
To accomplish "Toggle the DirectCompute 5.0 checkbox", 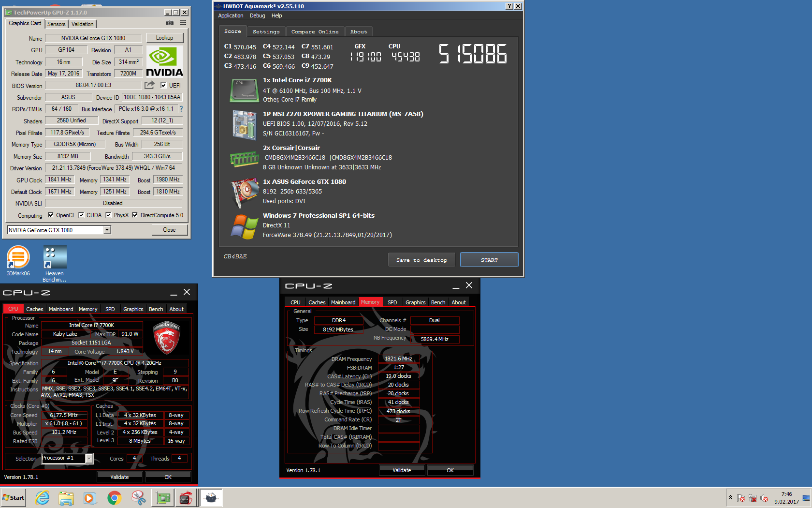I will (x=135, y=215).
